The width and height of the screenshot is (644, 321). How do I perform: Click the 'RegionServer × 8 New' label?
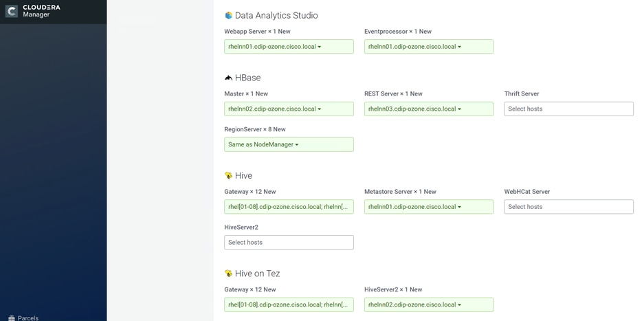point(254,129)
